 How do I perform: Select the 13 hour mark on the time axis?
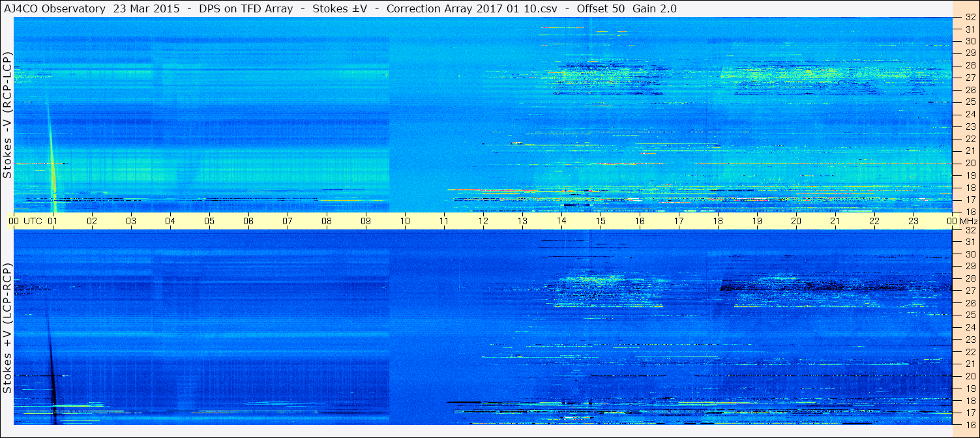[522, 221]
